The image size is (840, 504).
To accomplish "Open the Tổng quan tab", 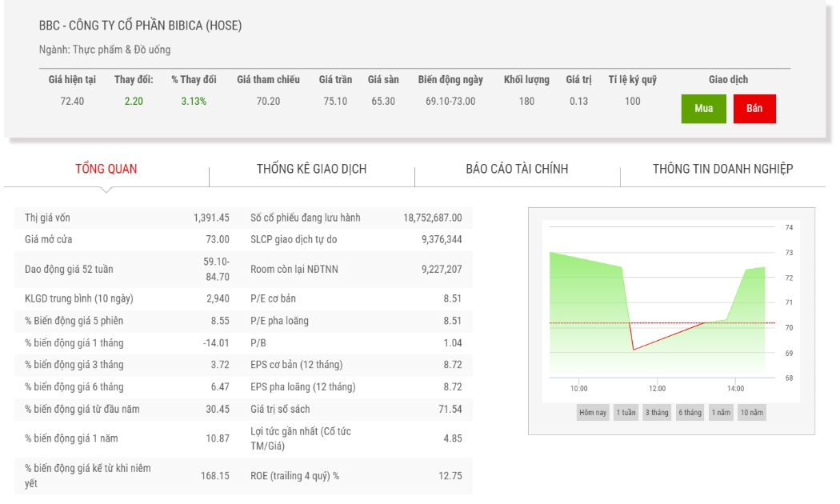I will point(106,170).
